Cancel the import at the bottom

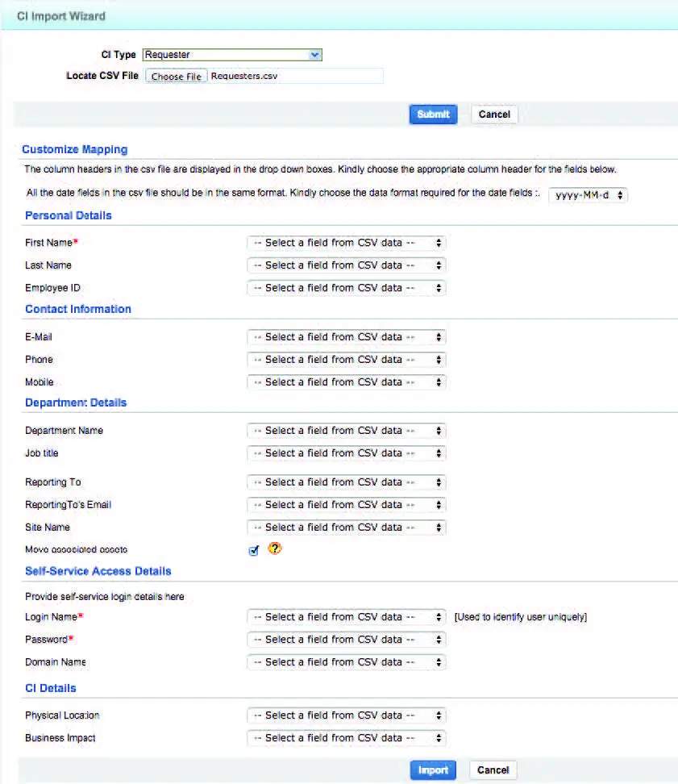pos(493,769)
